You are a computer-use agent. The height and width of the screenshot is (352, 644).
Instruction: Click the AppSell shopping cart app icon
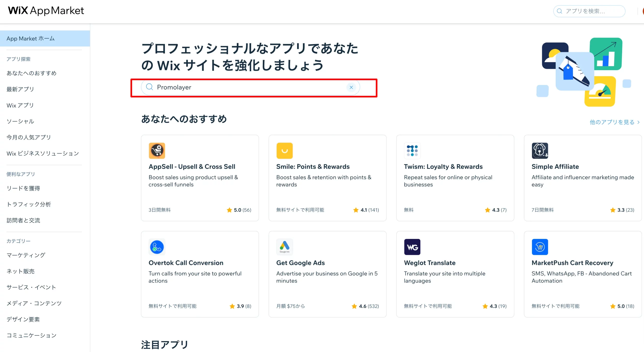coord(157,151)
